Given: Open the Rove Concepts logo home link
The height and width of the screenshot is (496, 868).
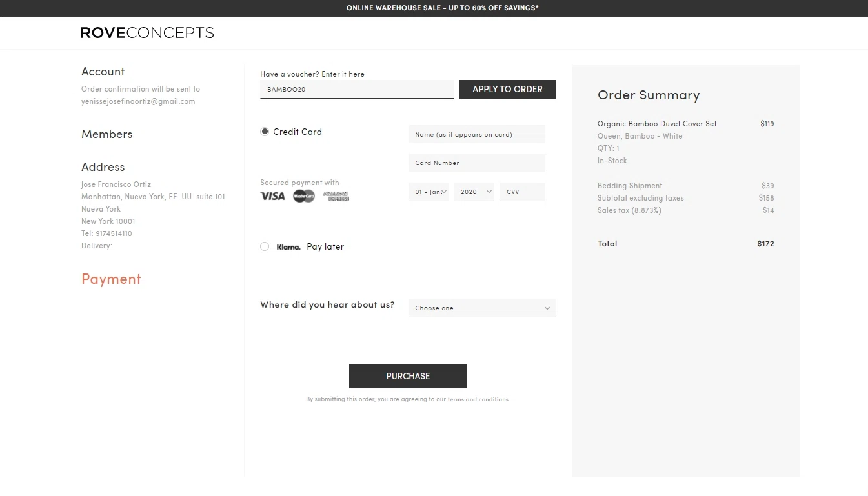Looking at the screenshot, I should point(147,33).
